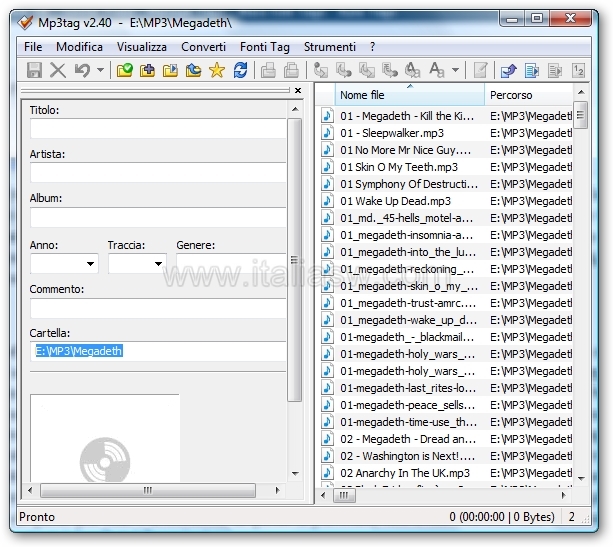Image resolution: width=613 pixels, height=547 pixels.
Task: Sort by the Percorso column header
Action: (x=529, y=95)
